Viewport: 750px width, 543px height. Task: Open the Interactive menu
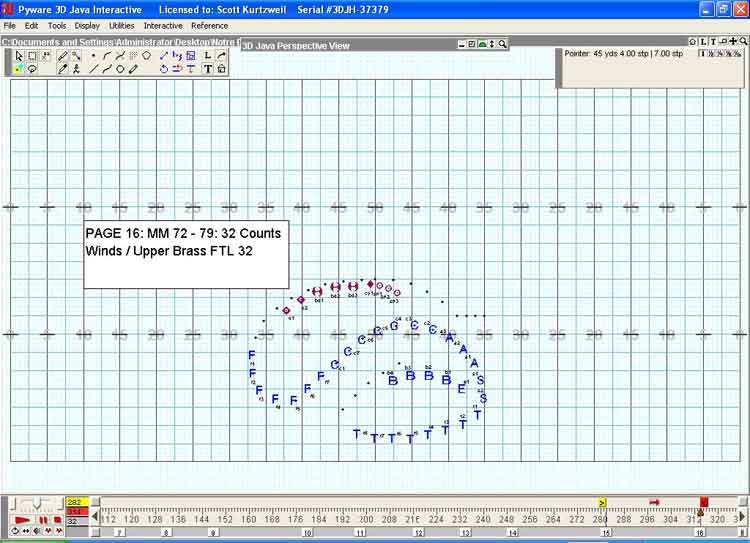[x=163, y=25]
